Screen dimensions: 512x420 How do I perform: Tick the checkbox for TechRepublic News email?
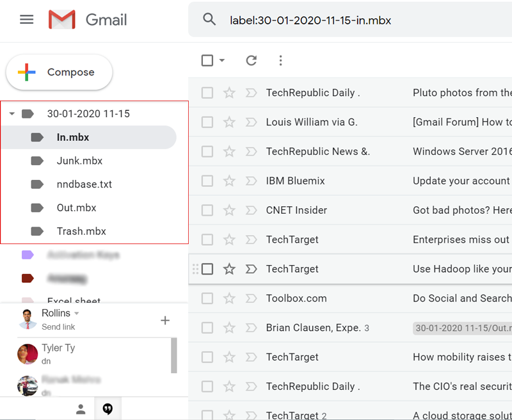point(207,152)
